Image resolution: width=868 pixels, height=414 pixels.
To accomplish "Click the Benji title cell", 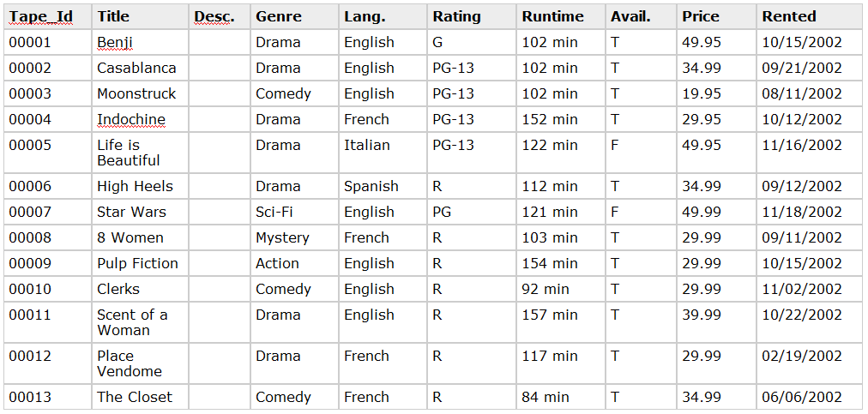I will point(140,42).
